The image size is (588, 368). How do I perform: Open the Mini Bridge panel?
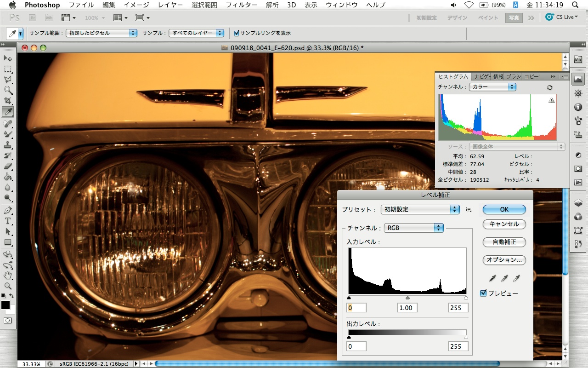(578, 59)
